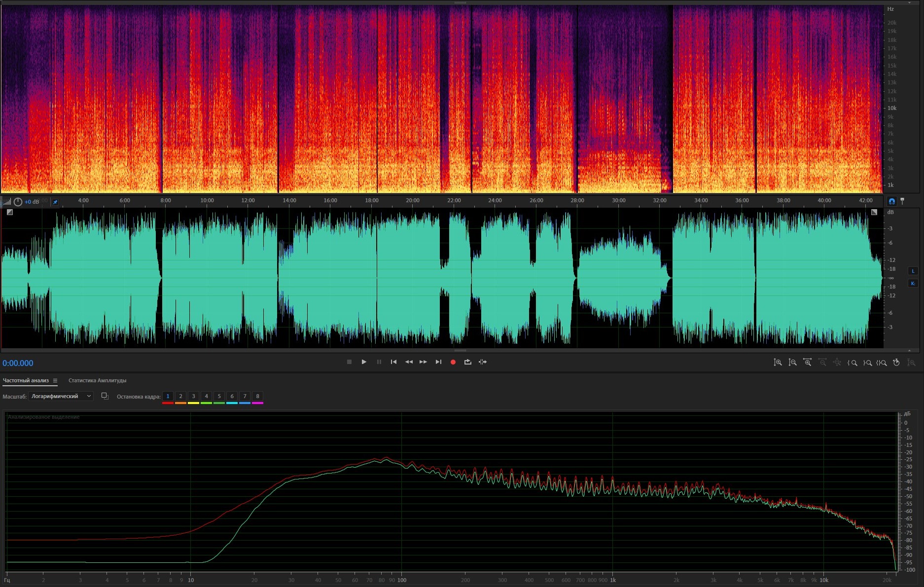This screenshot has height=587, width=924.
Task: Click the zoom-to-time stopwatch icon
Action: coord(896,363)
